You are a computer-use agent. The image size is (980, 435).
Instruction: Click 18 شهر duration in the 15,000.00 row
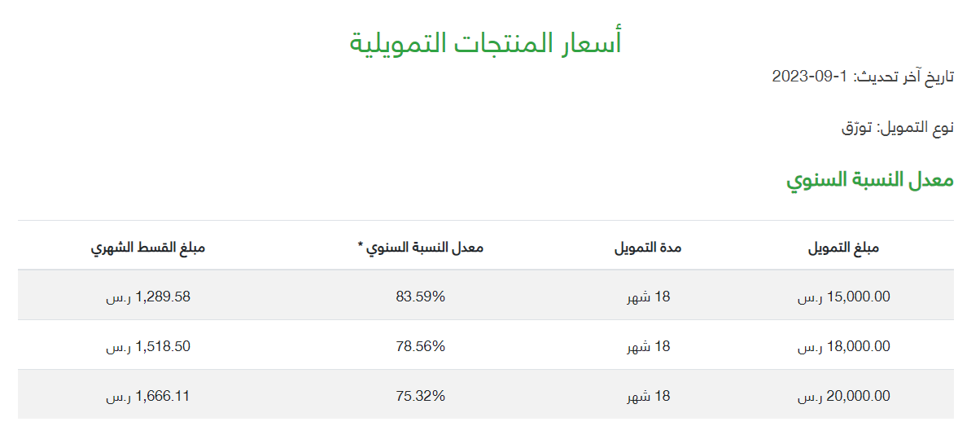coord(648,297)
